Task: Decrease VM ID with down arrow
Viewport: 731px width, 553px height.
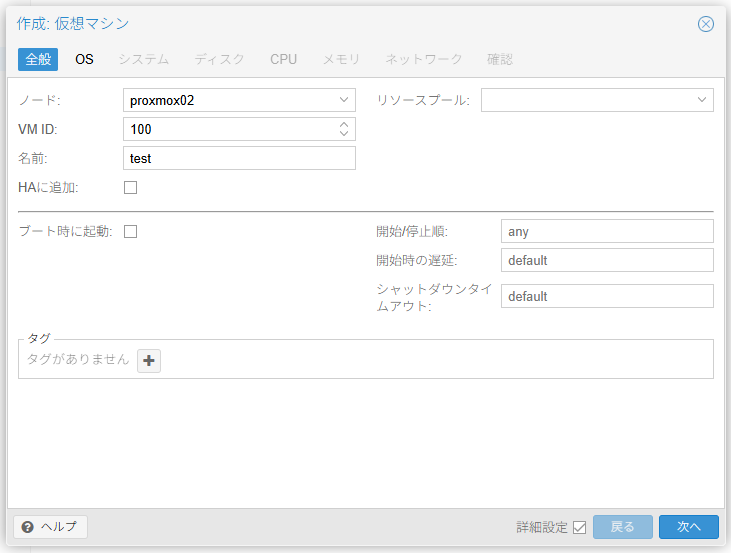Action: point(344,134)
